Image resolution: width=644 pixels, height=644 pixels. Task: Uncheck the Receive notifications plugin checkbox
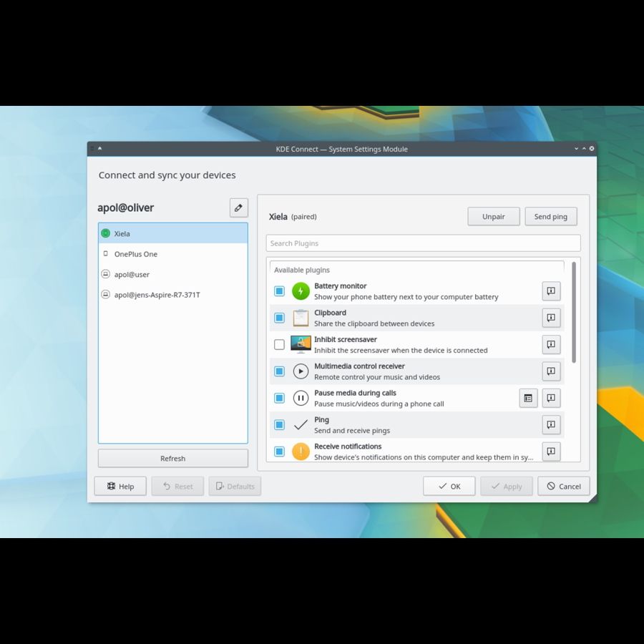point(279,452)
